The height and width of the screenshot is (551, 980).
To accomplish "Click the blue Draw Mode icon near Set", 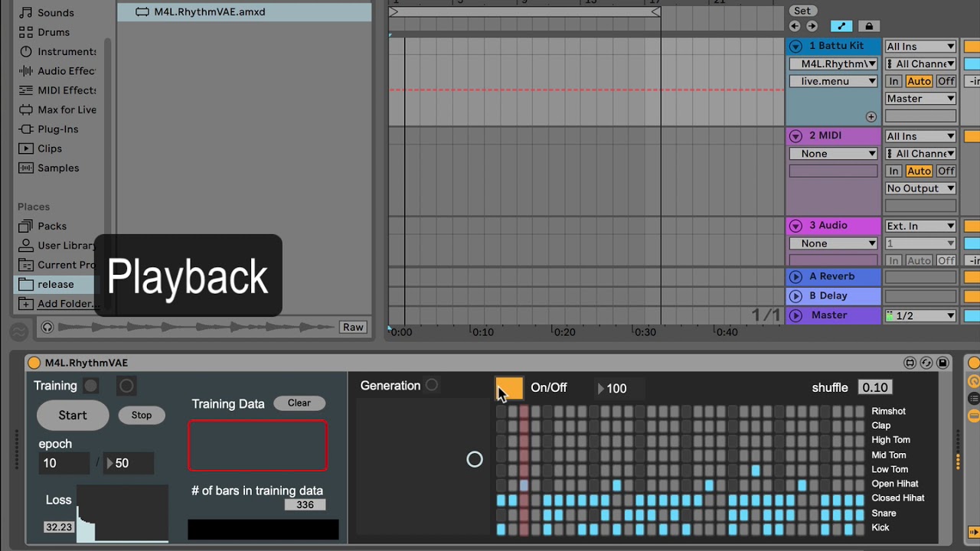I will click(841, 25).
